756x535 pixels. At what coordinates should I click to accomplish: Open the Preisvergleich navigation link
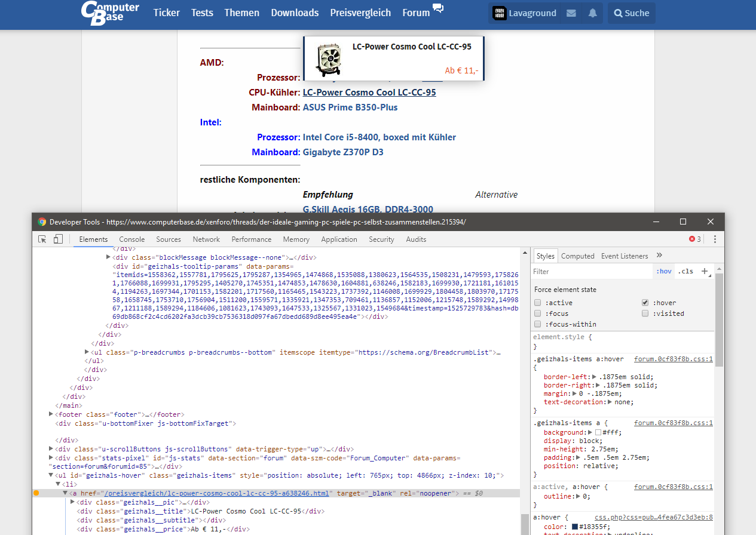360,13
